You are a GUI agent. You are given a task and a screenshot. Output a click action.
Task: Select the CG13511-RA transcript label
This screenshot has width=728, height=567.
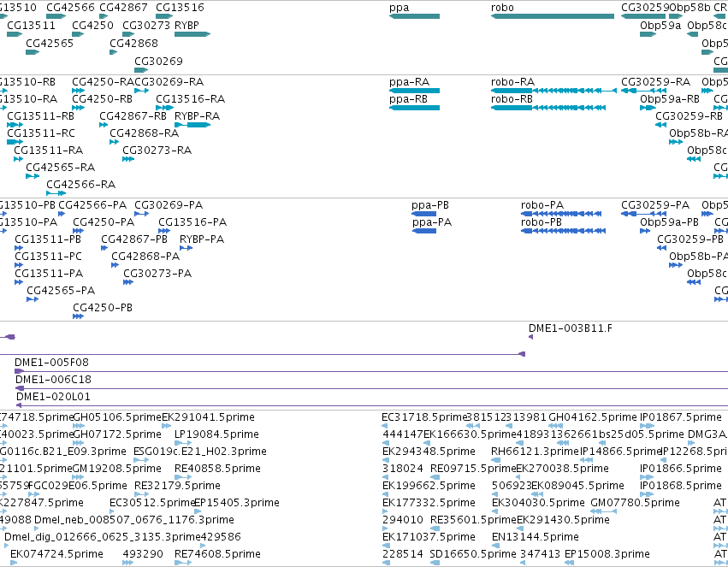coord(48,151)
